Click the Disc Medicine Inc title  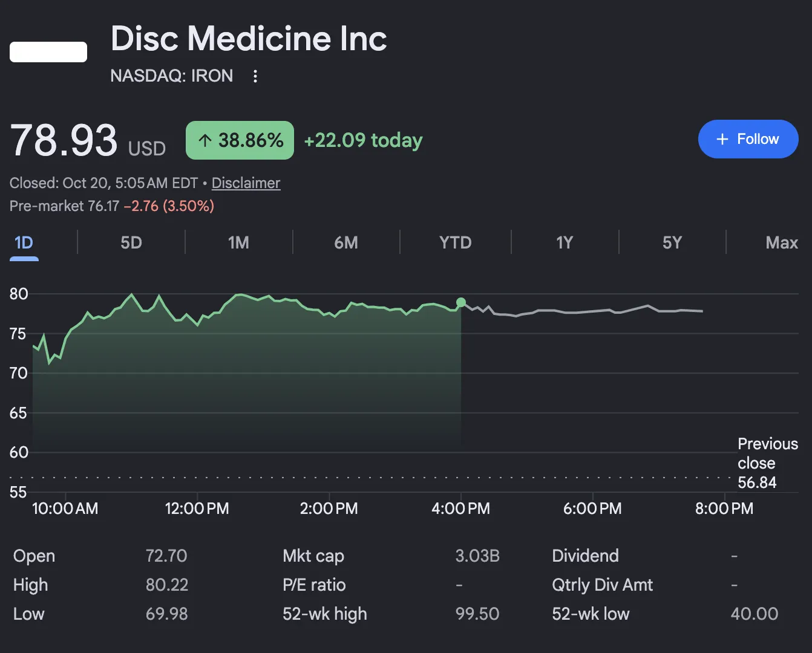pos(249,39)
